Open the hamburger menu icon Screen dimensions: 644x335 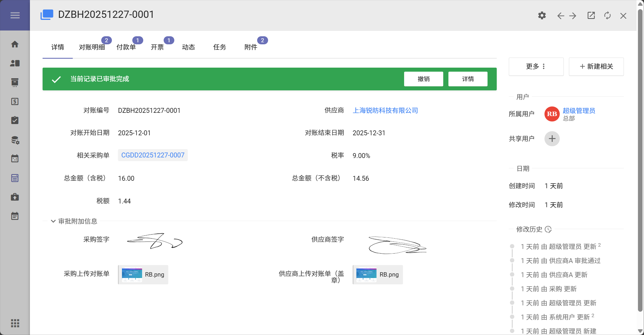15,15
